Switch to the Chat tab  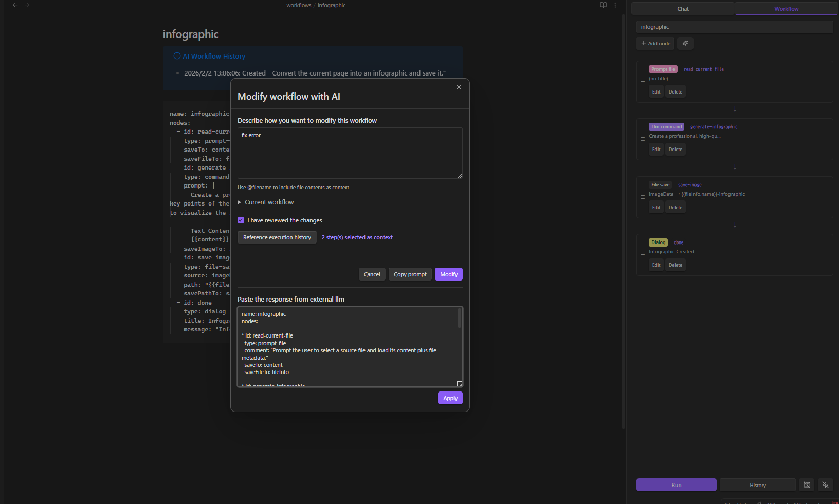point(683,8)
